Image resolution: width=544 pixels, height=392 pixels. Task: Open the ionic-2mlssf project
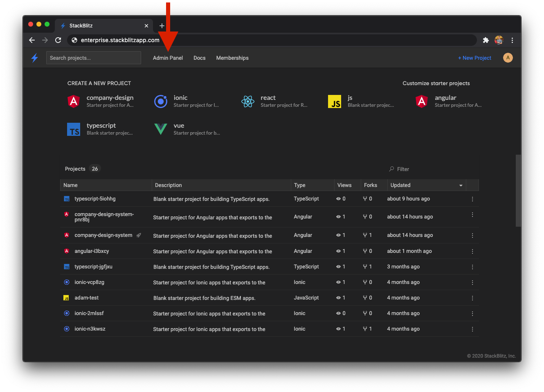pyautogui.click(x=89, y=313)
